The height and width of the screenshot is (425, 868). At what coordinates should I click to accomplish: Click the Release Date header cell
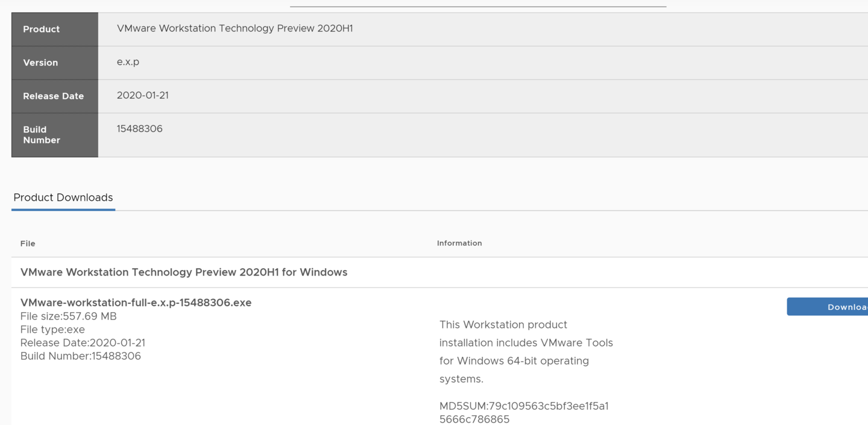click(x=55, y=96)
